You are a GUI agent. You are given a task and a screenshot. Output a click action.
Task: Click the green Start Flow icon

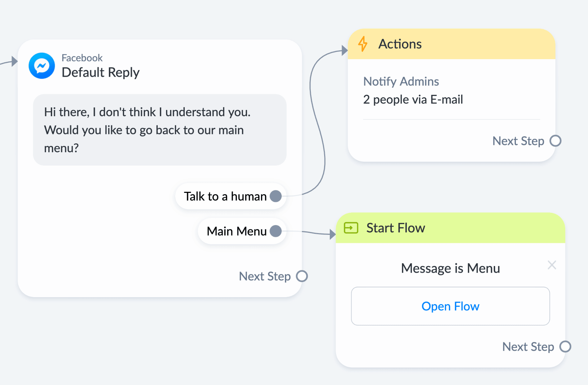coord(351,228)
